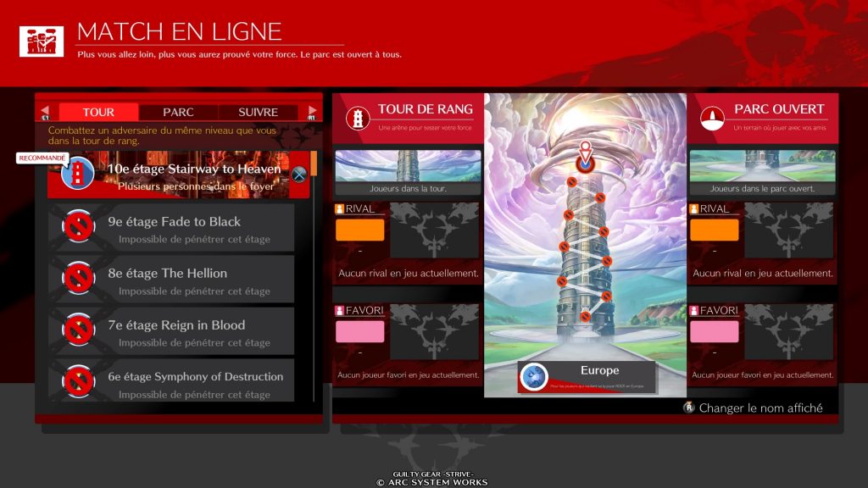Image resolution: width=868 pixels, height=488 pixels.
Task: Click the FAVORI person icon in Parc ouvert
Action: point(693,311)
